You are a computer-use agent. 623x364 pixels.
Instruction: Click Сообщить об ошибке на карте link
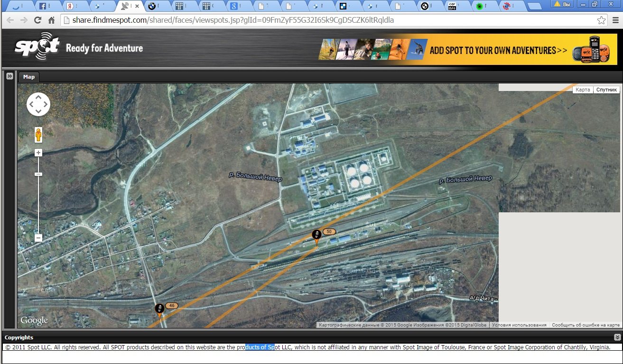click(x=586, y=325)
